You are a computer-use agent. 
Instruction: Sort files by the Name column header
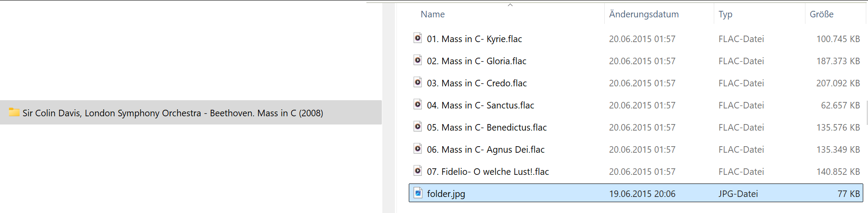click(x=432, y=14)
